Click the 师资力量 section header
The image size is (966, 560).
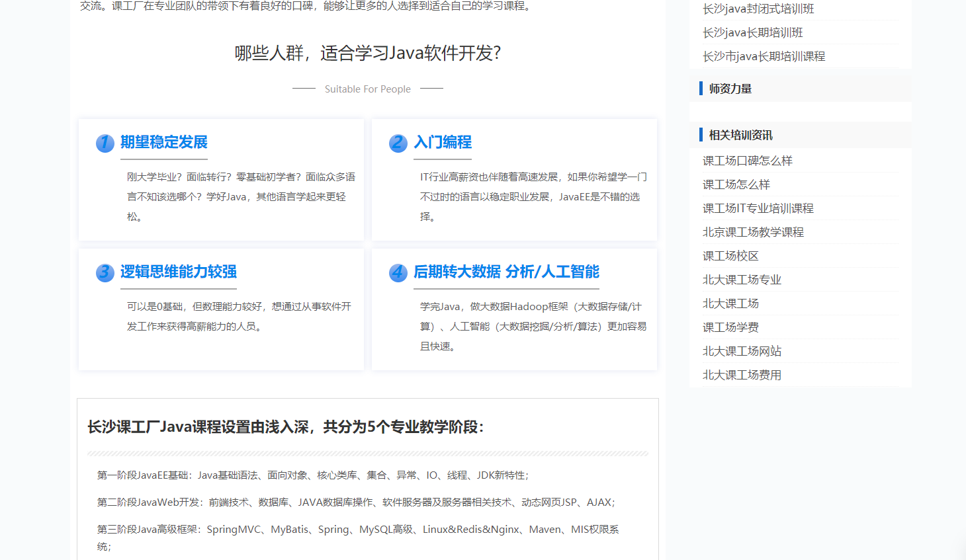pyautogui.click(x=730, y=89)
